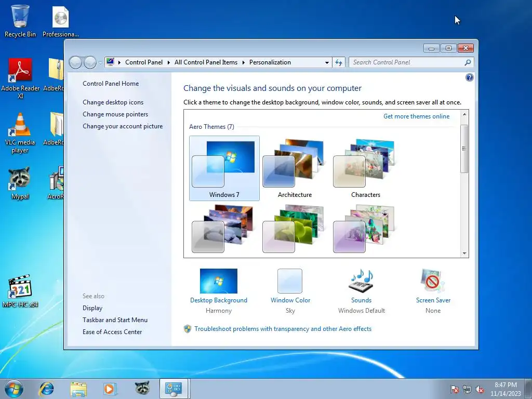This screenshot has width=532, height=399.
Task: Open the Screen Saver icon
Action: pos(432,281)
